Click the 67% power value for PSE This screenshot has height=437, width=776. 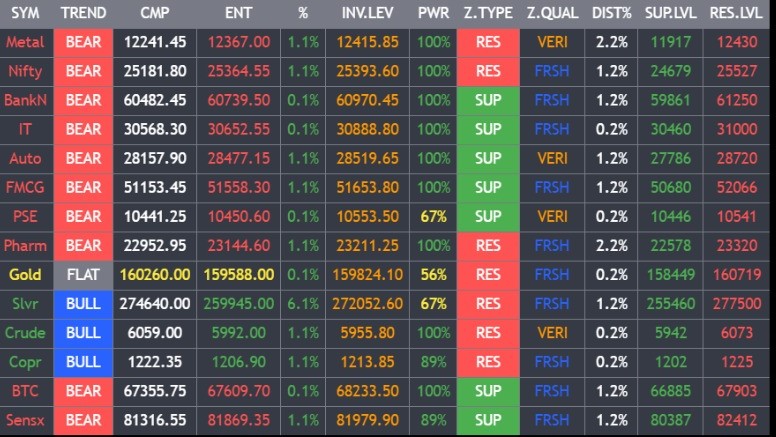[433, 216]
